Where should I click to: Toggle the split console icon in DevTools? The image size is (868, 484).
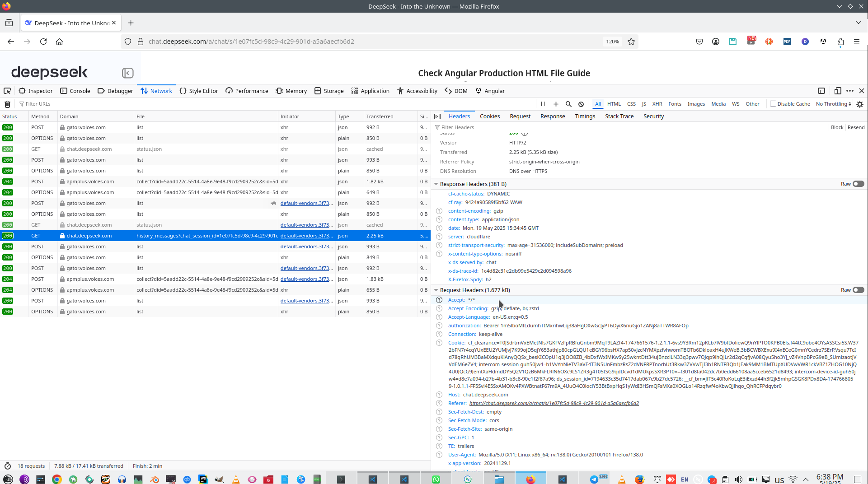point(821,91)
